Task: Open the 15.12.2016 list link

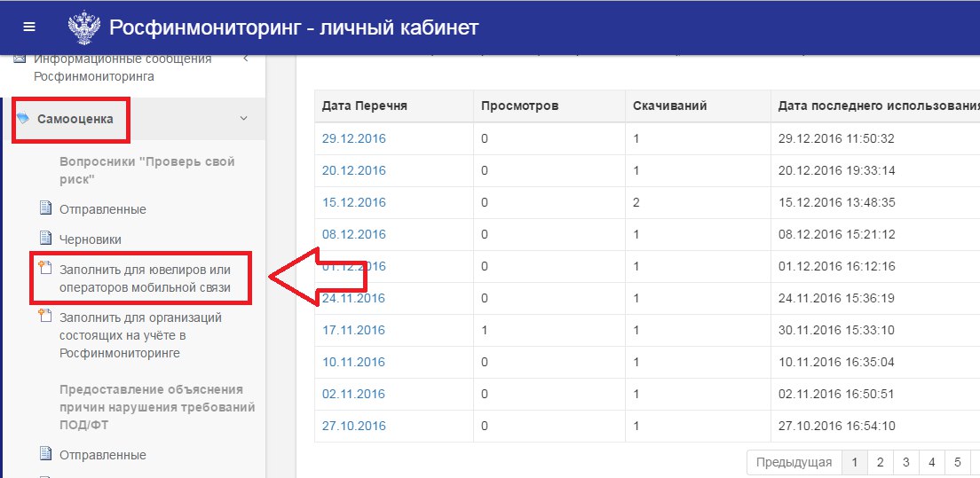Action: pyautogui.click(x=354, y=202)
